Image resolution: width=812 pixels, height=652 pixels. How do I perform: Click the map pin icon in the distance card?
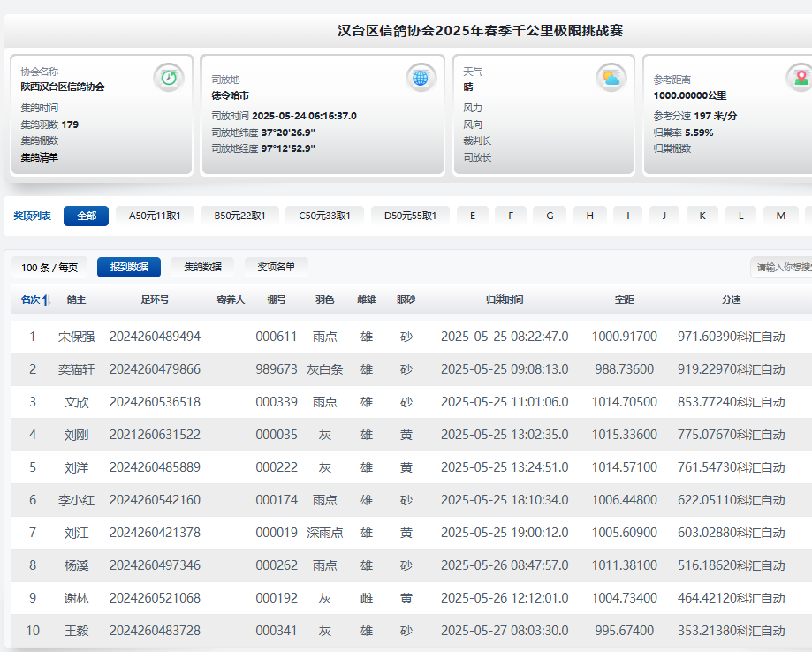click(x=801, y=78)
